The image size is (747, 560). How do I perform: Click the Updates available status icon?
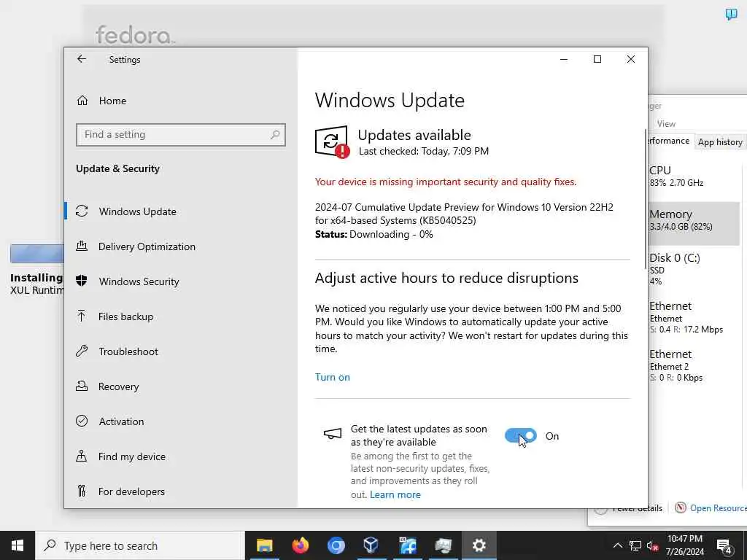coord(332,142)
